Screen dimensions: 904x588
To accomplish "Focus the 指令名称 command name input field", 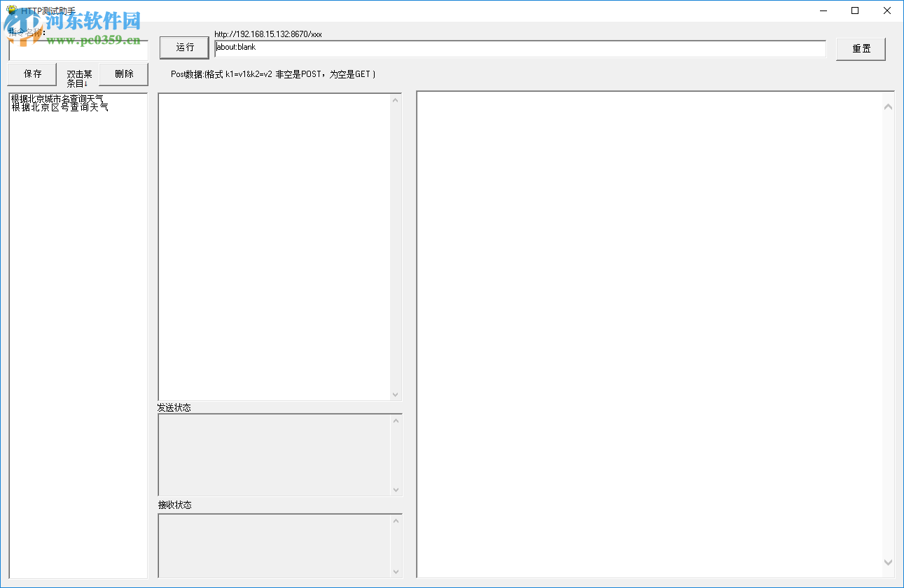I will [x=78, y=50].
